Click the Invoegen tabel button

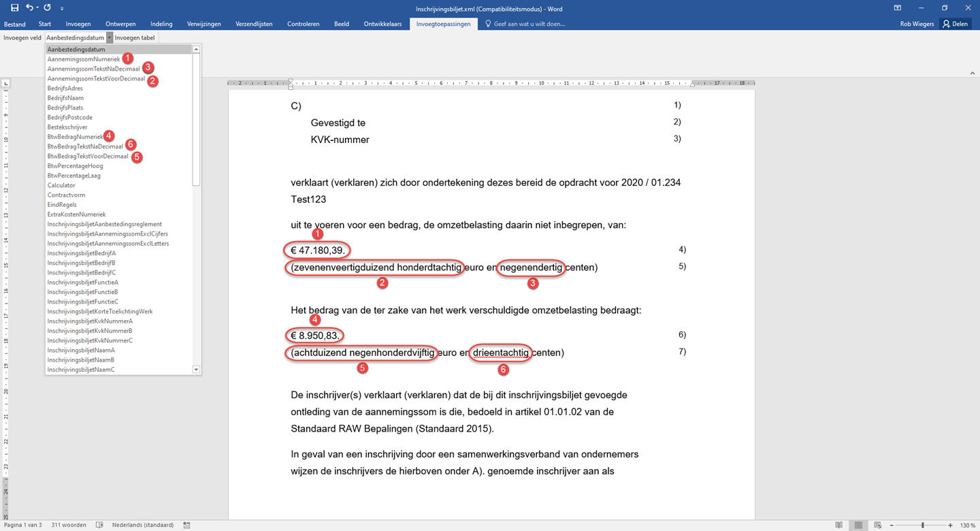point(135,38)
